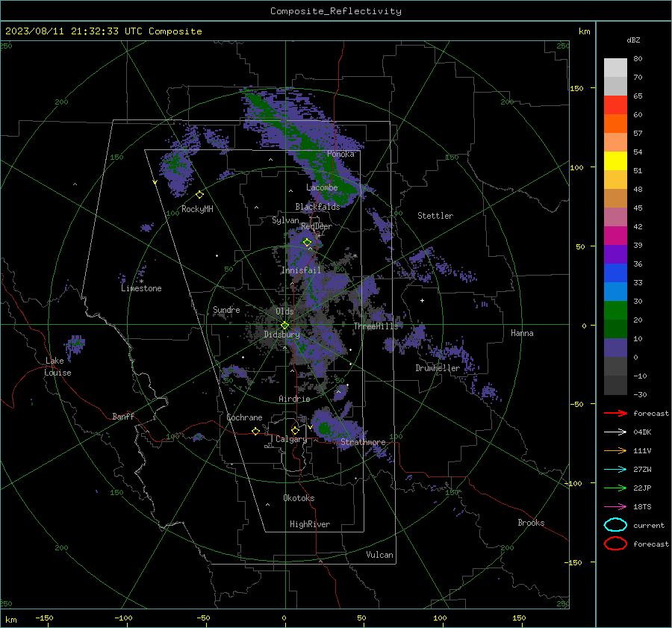Select the HighRiver town label
This screenshot has width=672, height=628.
310,524
